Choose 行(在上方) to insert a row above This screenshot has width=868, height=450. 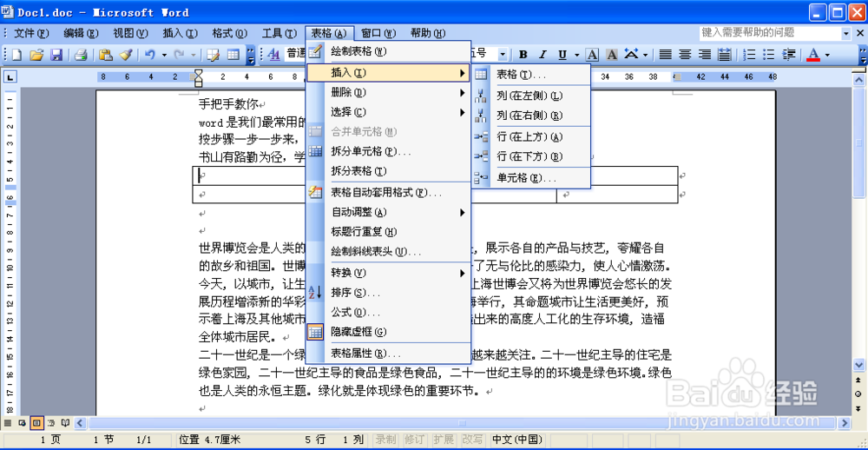[531, 137]
